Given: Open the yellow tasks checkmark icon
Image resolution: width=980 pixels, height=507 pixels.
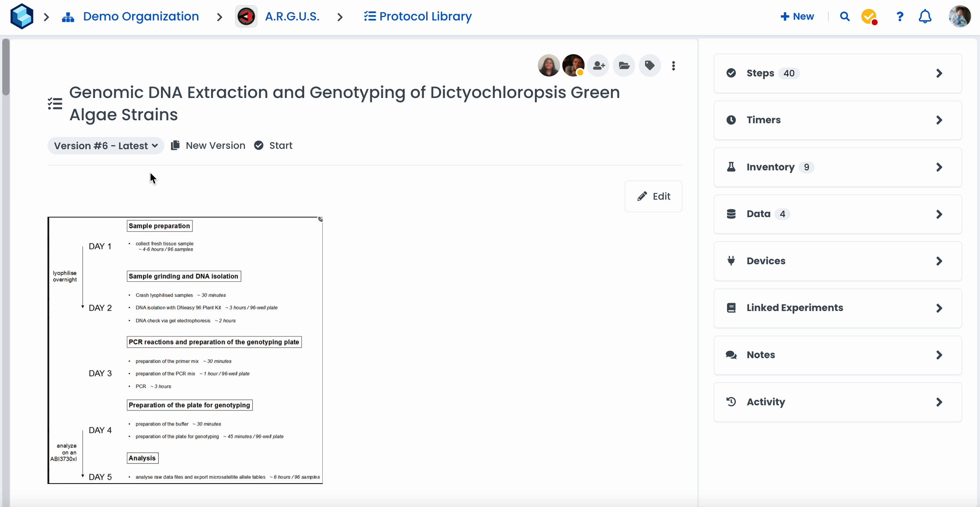Looking at the screenshot, I should point(869,16).
